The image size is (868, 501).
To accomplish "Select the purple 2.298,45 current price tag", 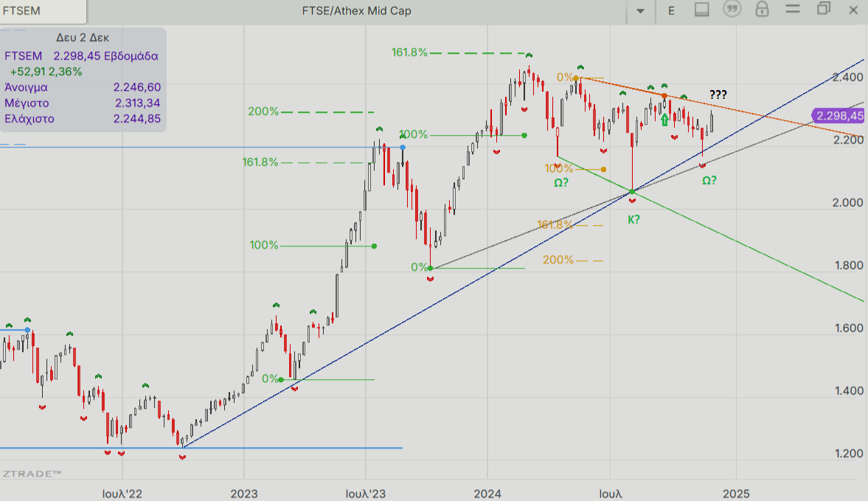I will pyautogui.click(x=839, y=116).
